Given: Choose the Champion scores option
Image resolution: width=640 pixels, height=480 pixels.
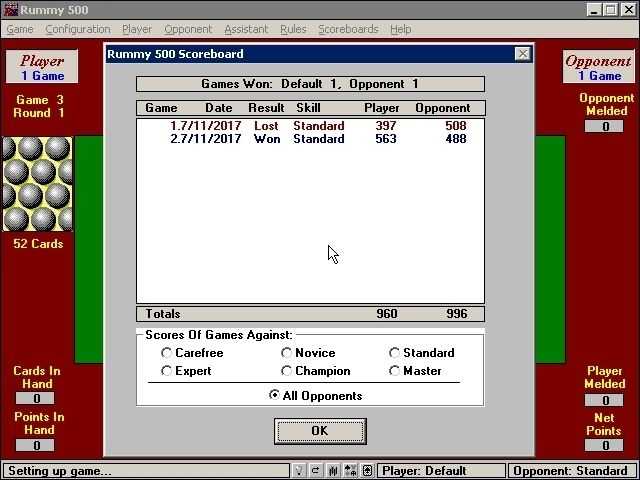Looking at the screenshot, I should [x=287, y=371].
